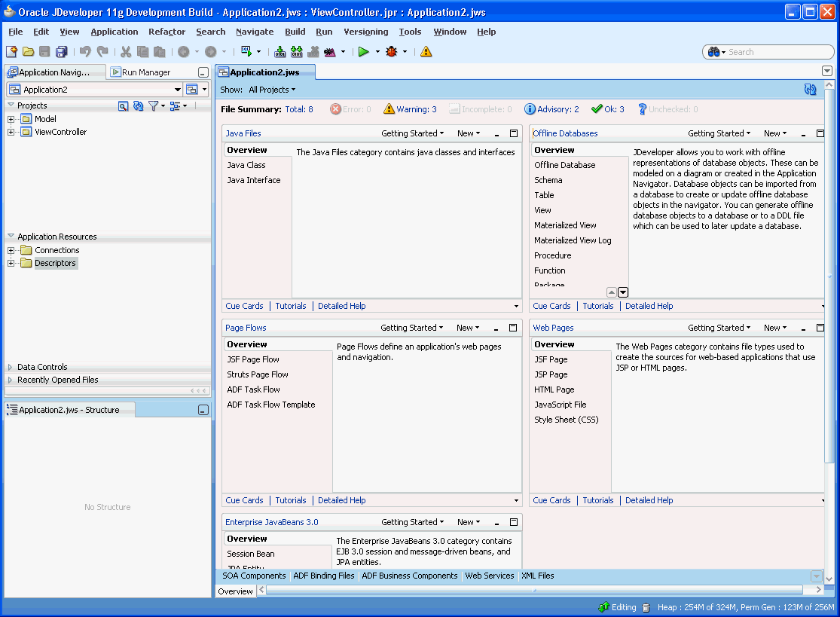Click the horizontal scrollbar at the bottom
Image resolution: width=840 pixels, height=617 pixels.
pos(534,590)
